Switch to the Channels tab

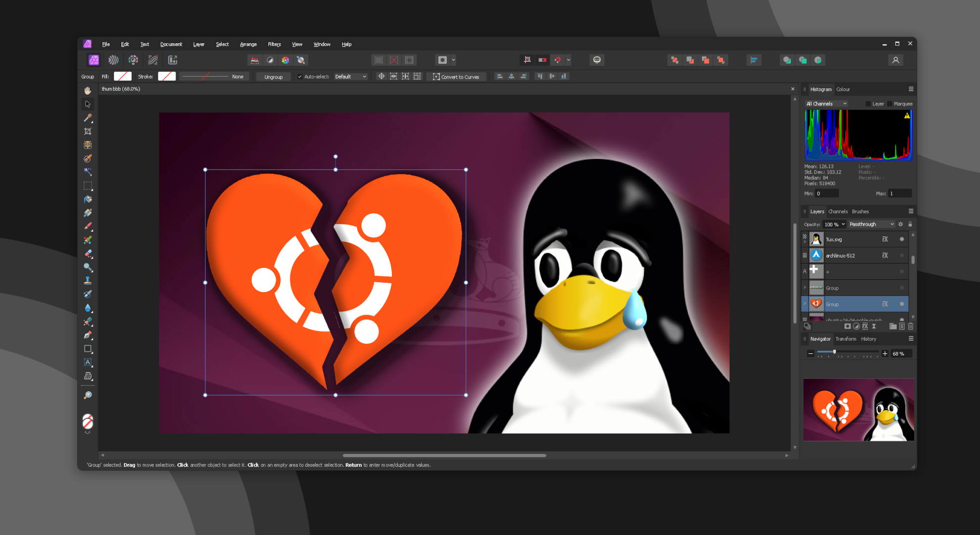point(838,212)
